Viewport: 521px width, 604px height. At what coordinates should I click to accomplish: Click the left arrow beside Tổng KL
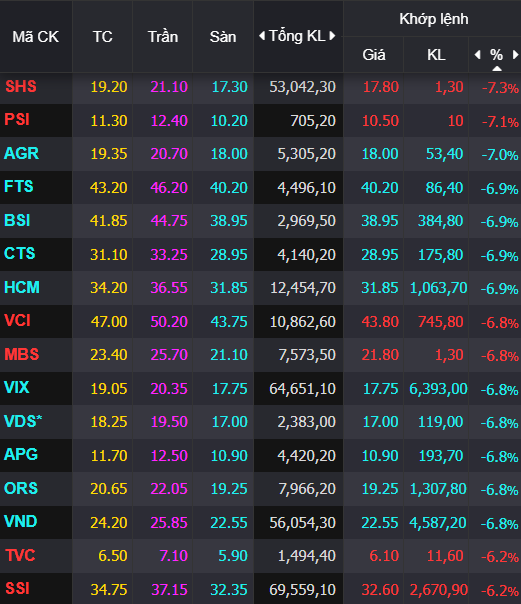pos(262,36)
